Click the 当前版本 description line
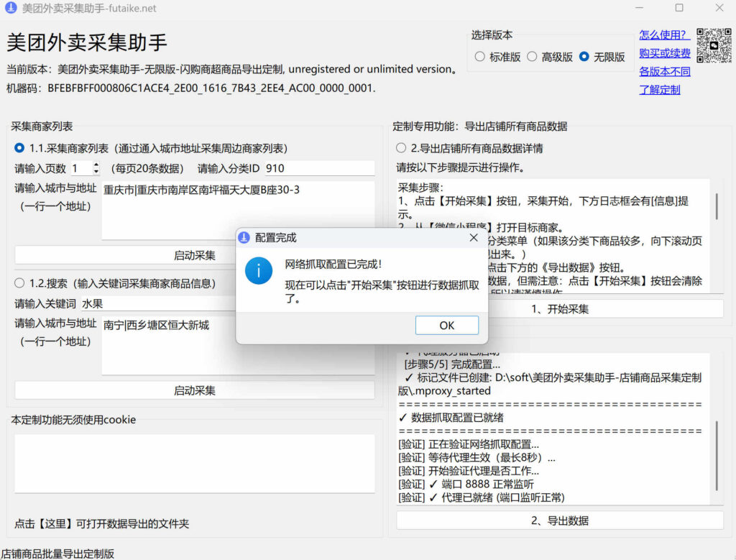The width and height of the screenshot is (736, 560). pos(232,69)
